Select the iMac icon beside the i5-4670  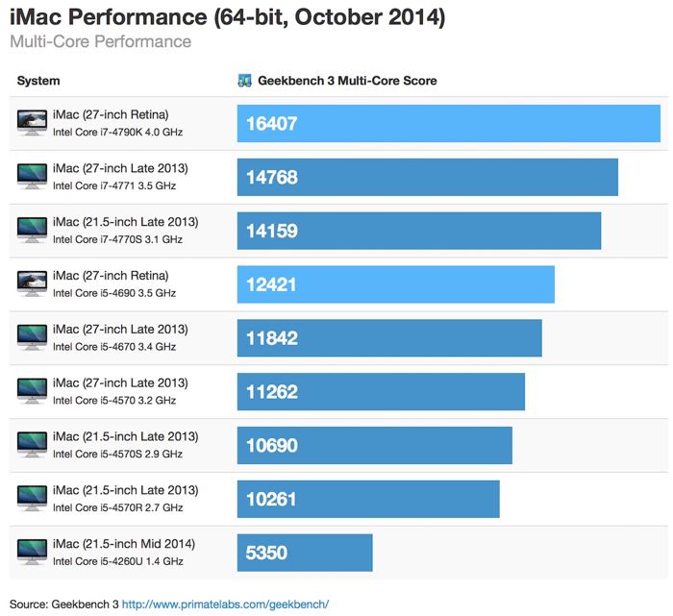click(32, 337)
